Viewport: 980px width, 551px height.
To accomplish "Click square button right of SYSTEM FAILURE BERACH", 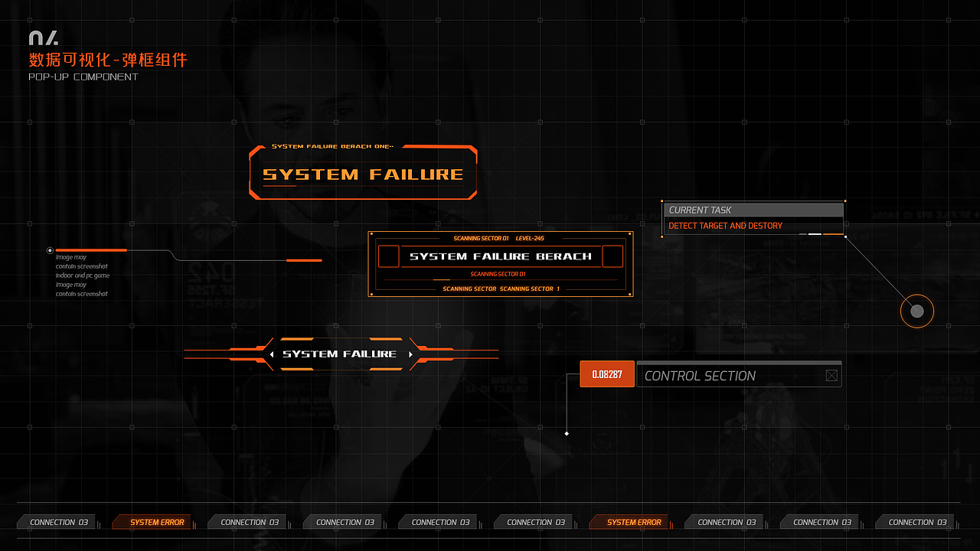I will coord(612,256).
